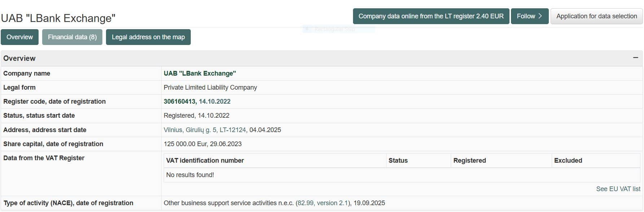The height and width of the screenshot is (212, 644).
Task: Click the Company name row label
Action: 27,73
